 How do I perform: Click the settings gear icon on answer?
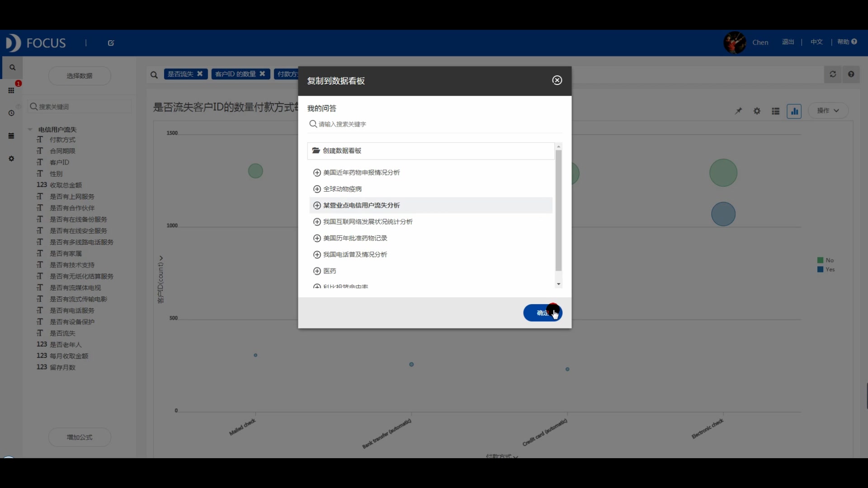click(x=756, y=111)
